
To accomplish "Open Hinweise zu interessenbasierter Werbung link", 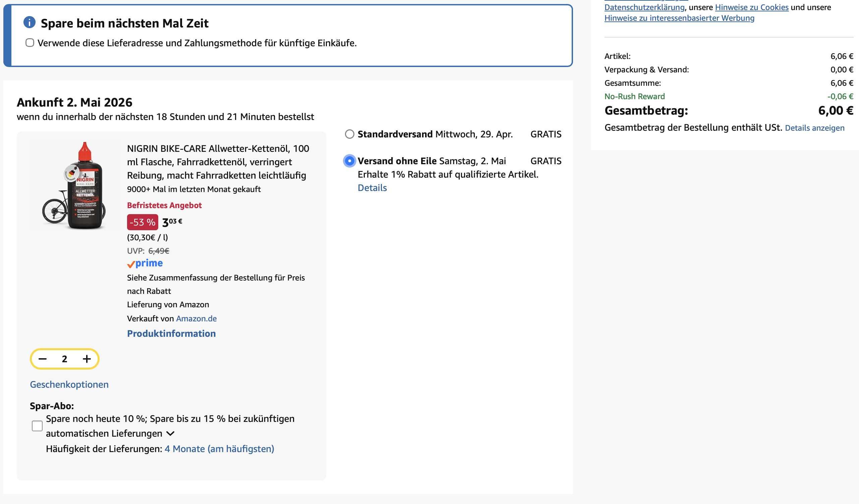I will click(x=679, y=18).
